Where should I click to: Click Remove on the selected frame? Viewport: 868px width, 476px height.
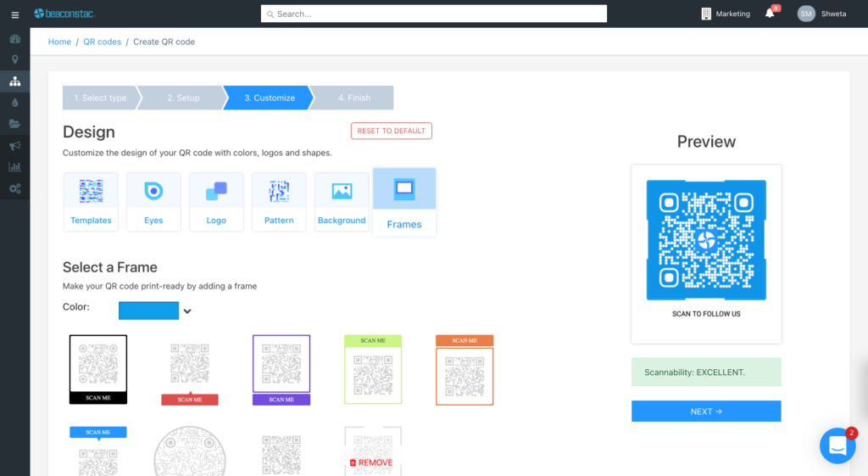(371, 462)
